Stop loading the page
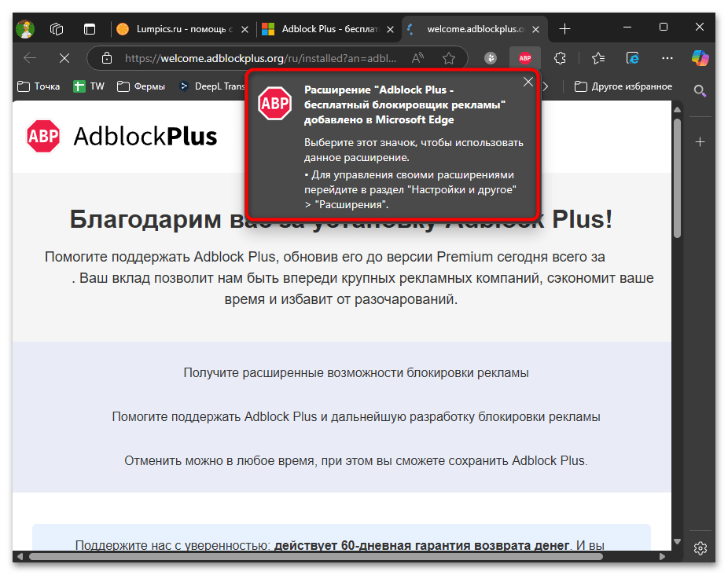Image resolution: width=728 pixels, height=575 pixels. [64, 58]
